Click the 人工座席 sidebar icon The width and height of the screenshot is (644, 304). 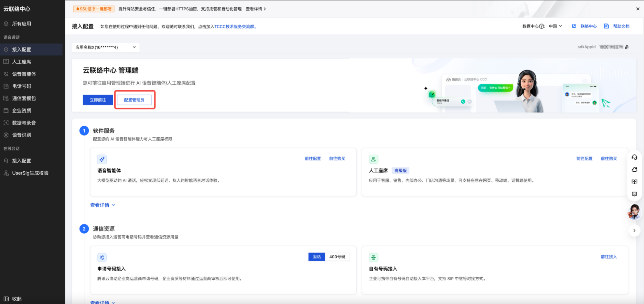click(x=6, y=61)
